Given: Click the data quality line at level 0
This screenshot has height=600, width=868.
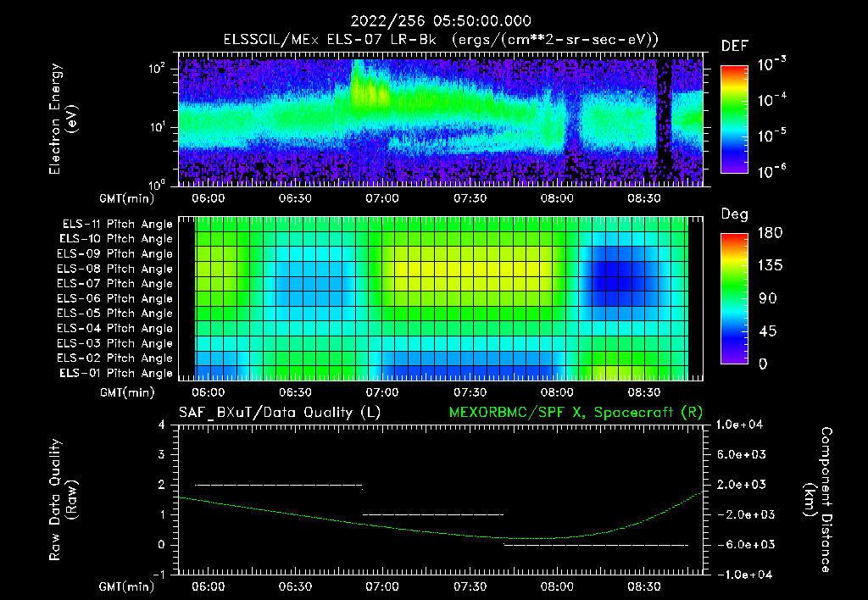Looking at the screenshot, I should point(596,545).
